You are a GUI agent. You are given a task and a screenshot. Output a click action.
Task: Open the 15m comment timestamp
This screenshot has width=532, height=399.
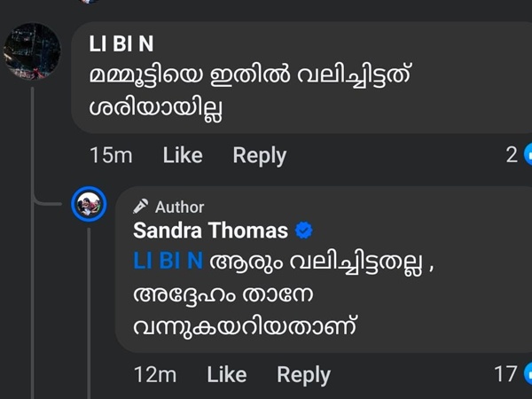[111, 155]
